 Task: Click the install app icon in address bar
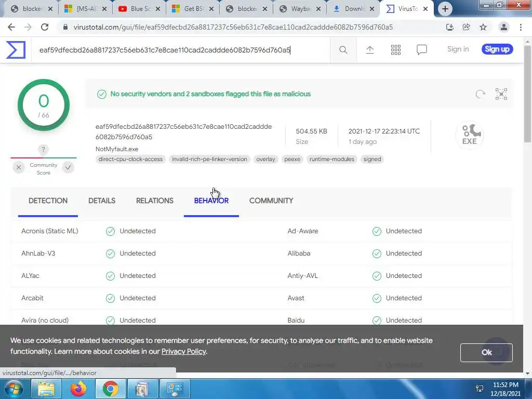pyautogui.click(x=450, y=27)
